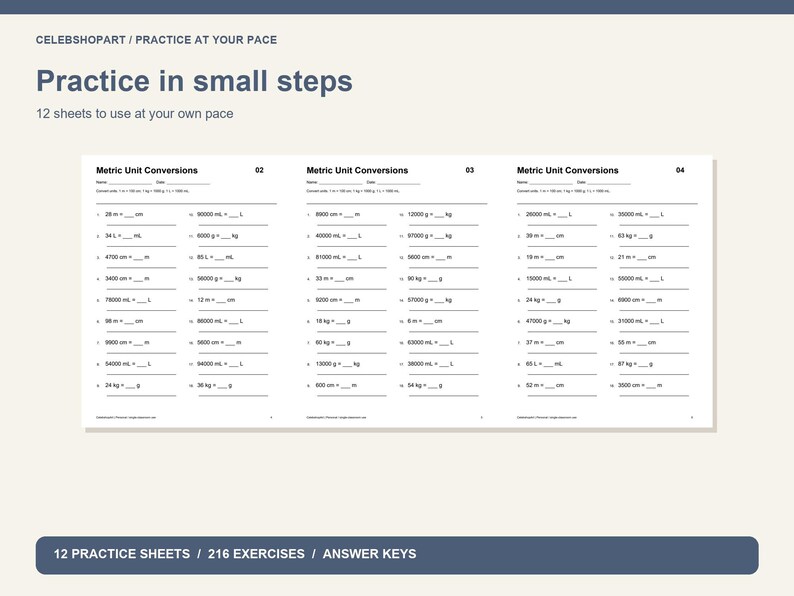This screenshot has height=596, width=794.
Task: Click the 'Practice in small steps' heading
Action: tap(194, 82)
